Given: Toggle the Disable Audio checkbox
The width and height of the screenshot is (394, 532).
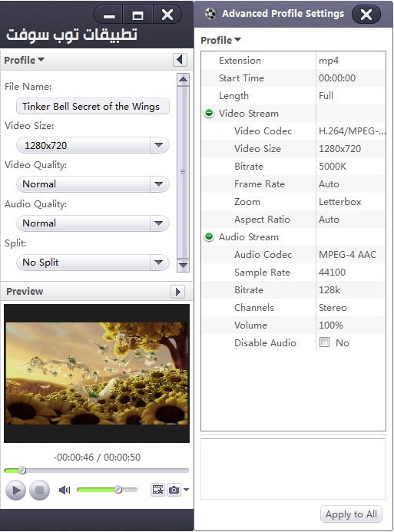Looking at the screenshot, I should (x=324, y=342).
